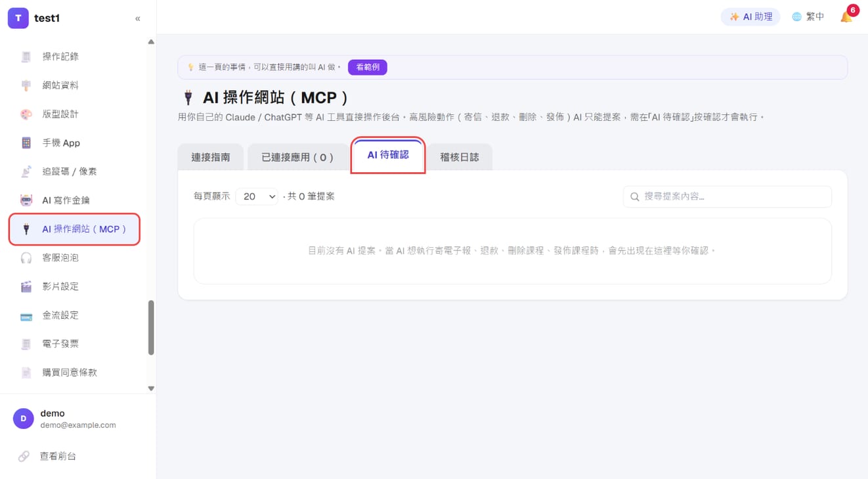The height and width of the screenshot is (479, 868).
Task: Switch to the 已連接應用 ( 0 ) tab
Action: [298, 158]
